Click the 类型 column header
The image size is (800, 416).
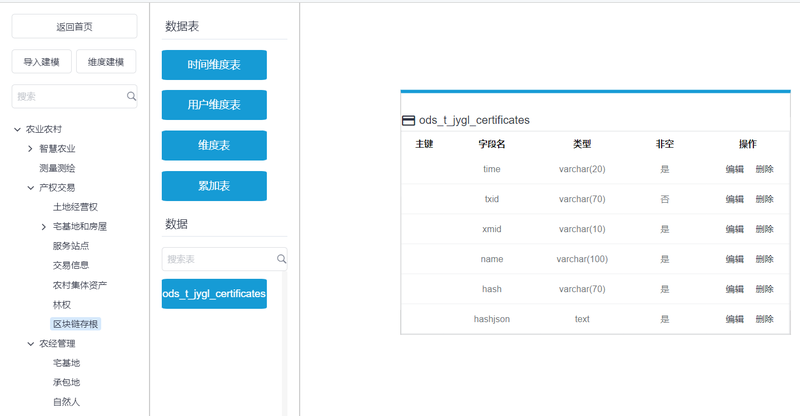pos(582,144)
